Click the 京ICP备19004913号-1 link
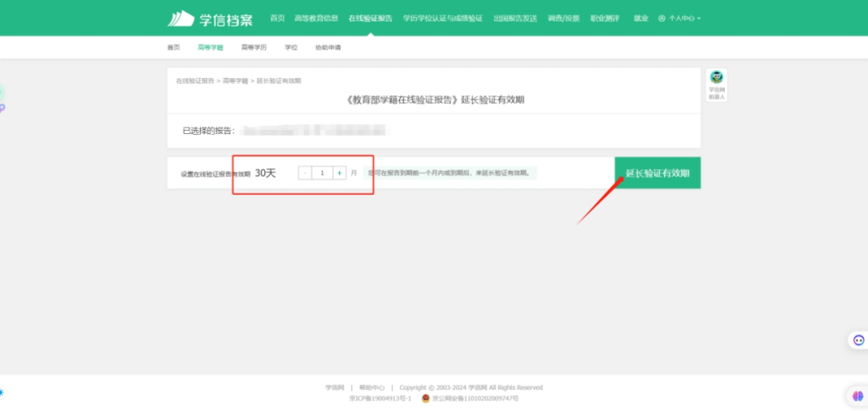Screen dimensions: 868x411 tap(380, 398)
